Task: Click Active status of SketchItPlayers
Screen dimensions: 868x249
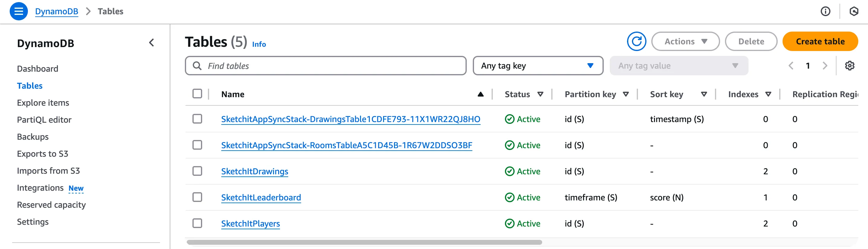Action: pyautogui.click(x=522, y=223)
